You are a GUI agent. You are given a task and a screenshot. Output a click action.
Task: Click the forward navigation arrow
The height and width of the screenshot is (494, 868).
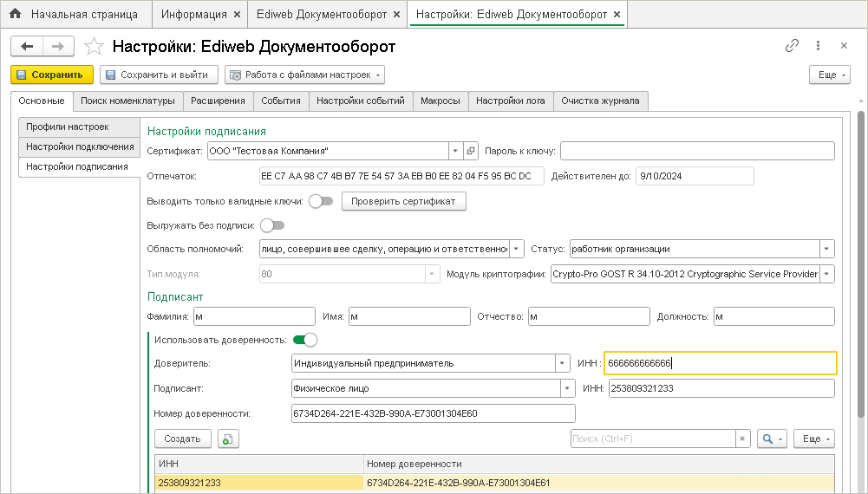click(57, 46)
